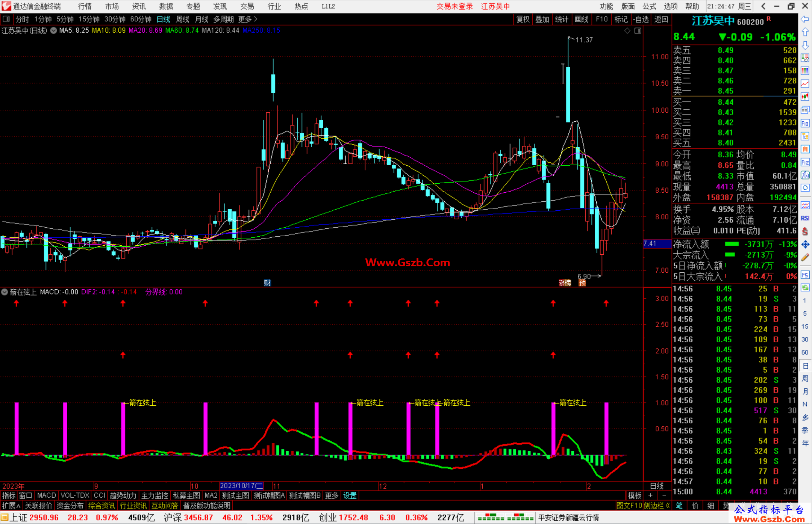The image size is (812, 524).
Task: Click the orange document news icon
Action: pos(805,149)
